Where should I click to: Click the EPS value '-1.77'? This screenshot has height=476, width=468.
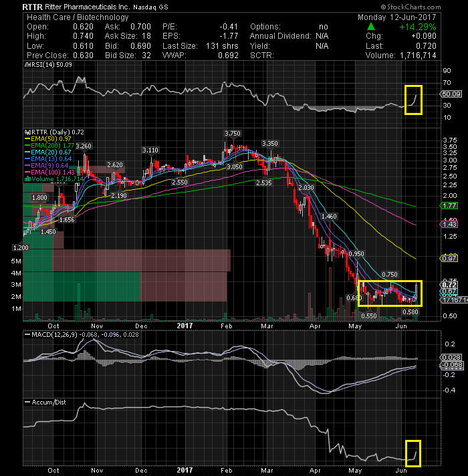point(229,36)
